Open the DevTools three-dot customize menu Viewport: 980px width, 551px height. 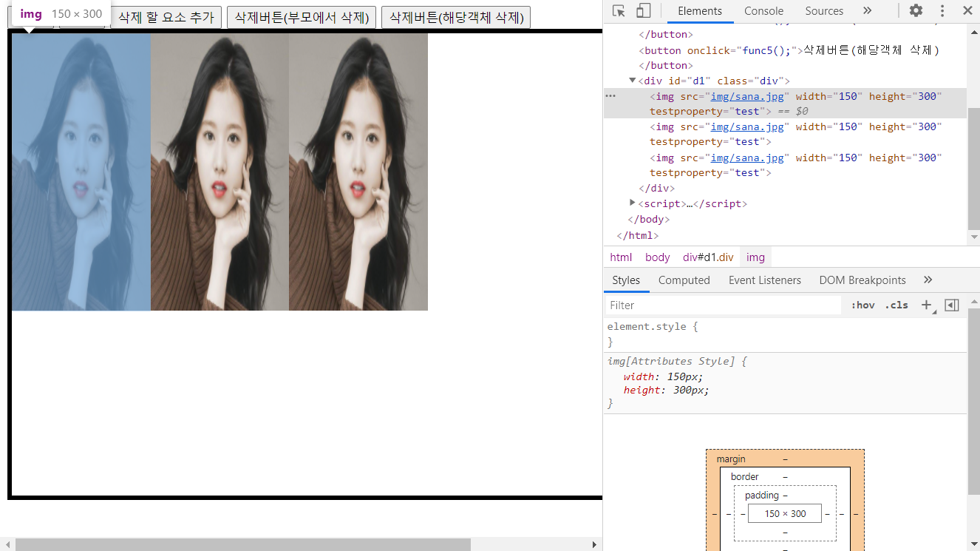coord(942,10)
